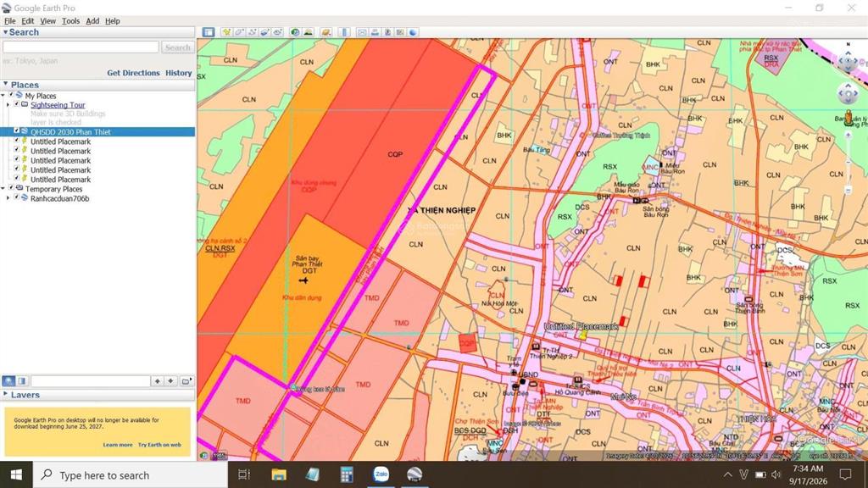Toggle the sunlight across landscape icon
This screenshot has height=488, width=868.
[x=308, y=32]
